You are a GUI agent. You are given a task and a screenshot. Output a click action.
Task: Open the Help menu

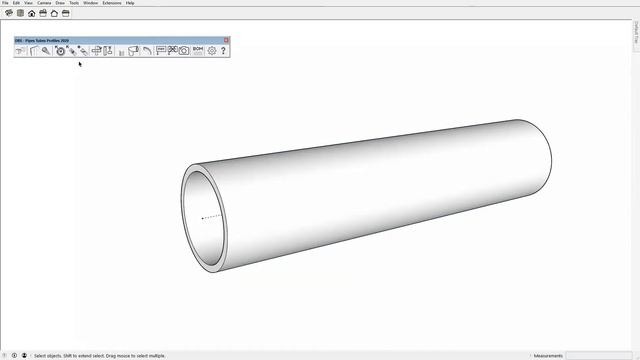(x=130, y=3)
